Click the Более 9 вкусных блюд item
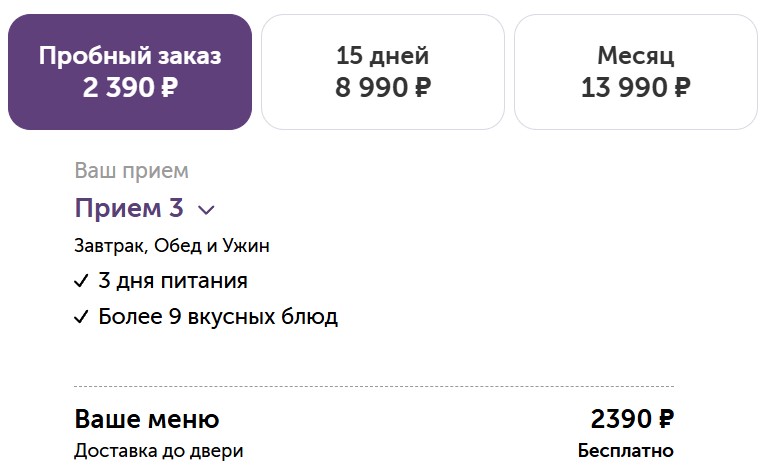Image resolution: width=765 pixels, height=472 pixels. 218,316
